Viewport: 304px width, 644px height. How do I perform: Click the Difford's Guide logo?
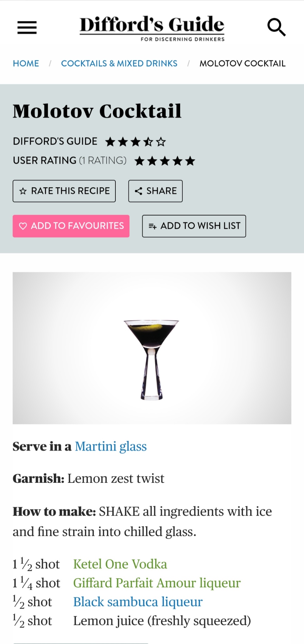tap(152, 28)
